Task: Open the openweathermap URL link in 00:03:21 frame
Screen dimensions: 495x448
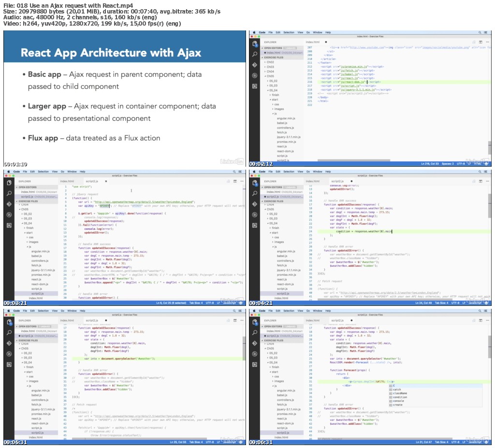Action: click(144, 202)
